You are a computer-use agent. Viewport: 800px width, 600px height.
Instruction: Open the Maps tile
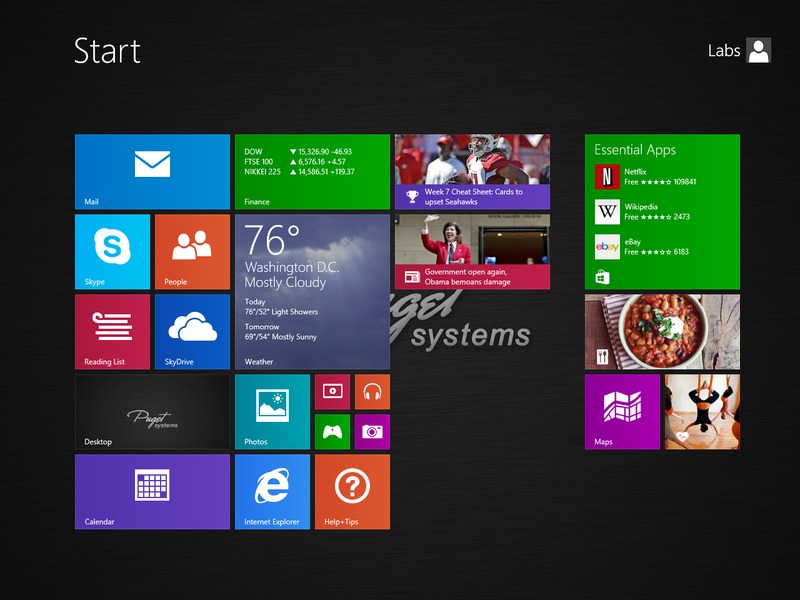click(622, 411)
